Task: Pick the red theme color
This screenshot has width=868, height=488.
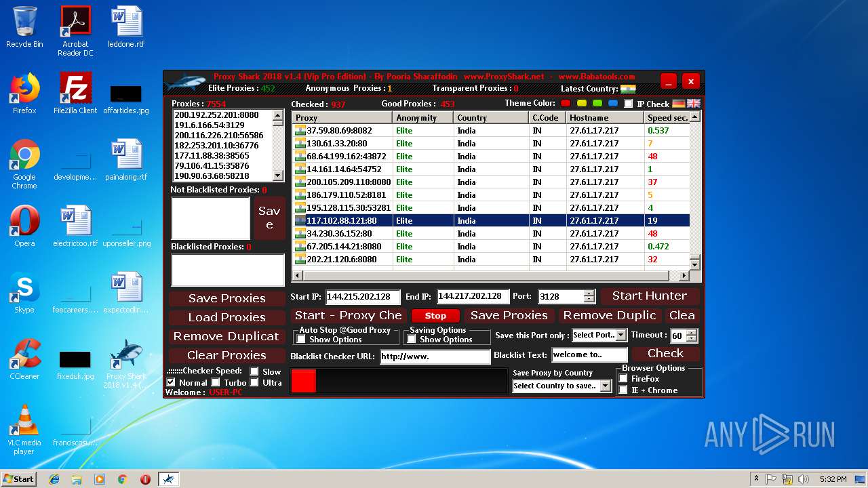Action: [567, 104]
